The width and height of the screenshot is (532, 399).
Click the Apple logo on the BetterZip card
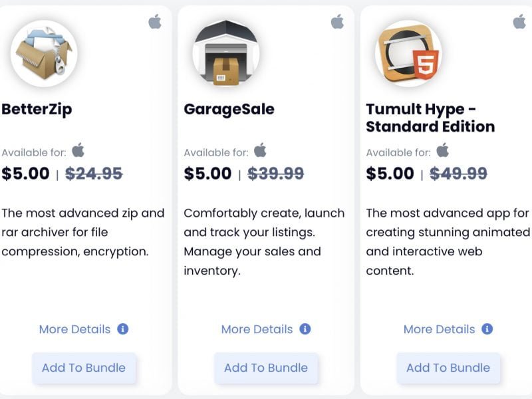(154, 21)
